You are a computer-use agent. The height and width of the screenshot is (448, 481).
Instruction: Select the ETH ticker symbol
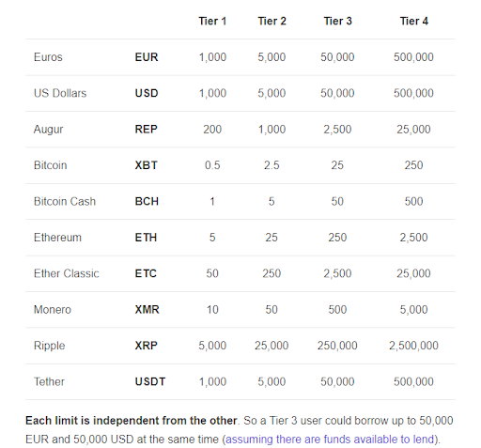click(x=146, y=238)
